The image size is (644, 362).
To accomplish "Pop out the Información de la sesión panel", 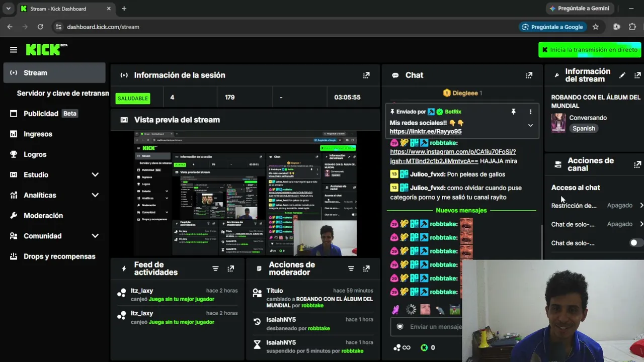I will click(366, 75).
